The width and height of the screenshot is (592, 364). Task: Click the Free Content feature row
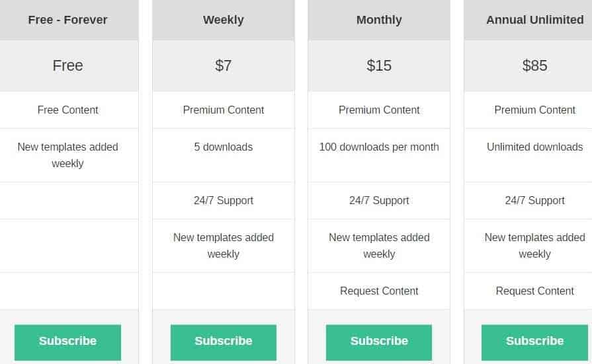68,110
